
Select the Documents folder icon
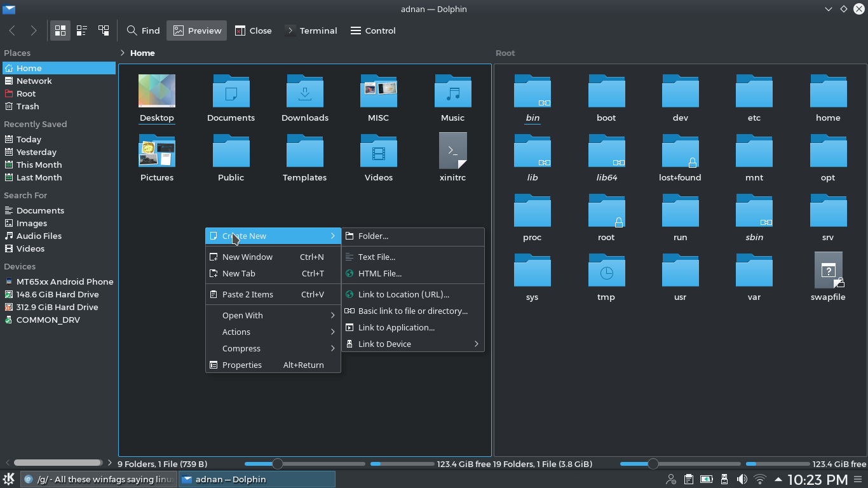(x=231, y=91)
